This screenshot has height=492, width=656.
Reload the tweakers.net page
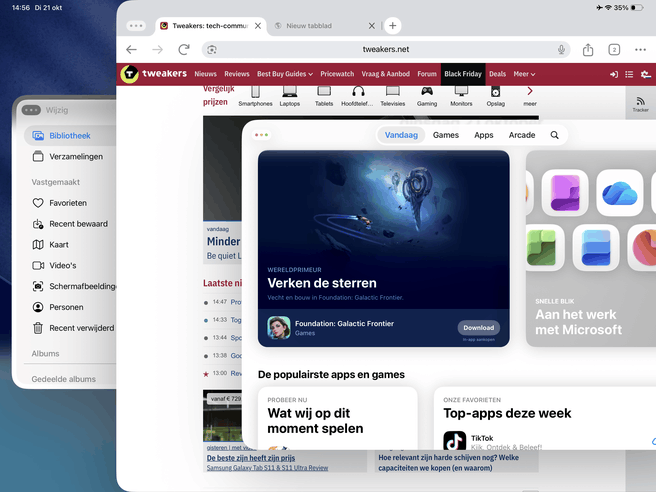(x=184, y=49)
